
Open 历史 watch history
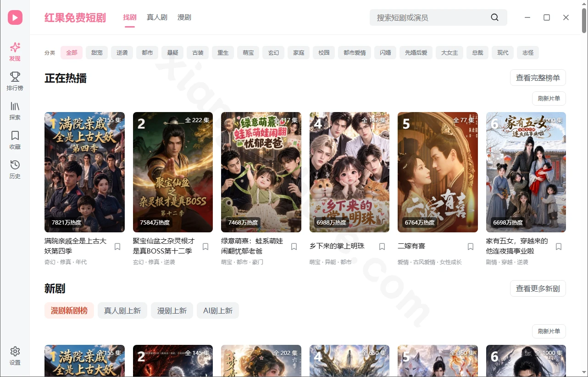[x=15, y=169]
